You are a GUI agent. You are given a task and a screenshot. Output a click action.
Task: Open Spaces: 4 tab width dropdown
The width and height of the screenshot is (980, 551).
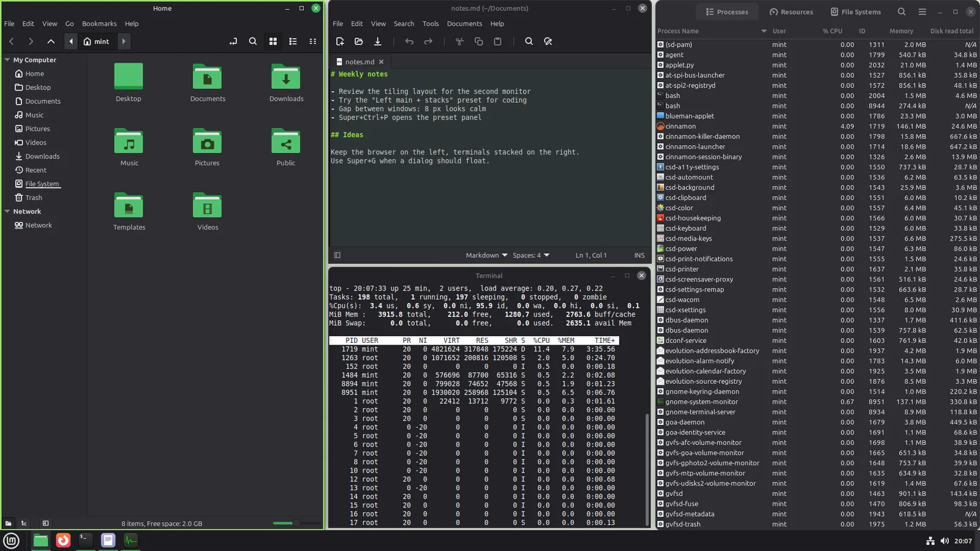pos(531,255)
